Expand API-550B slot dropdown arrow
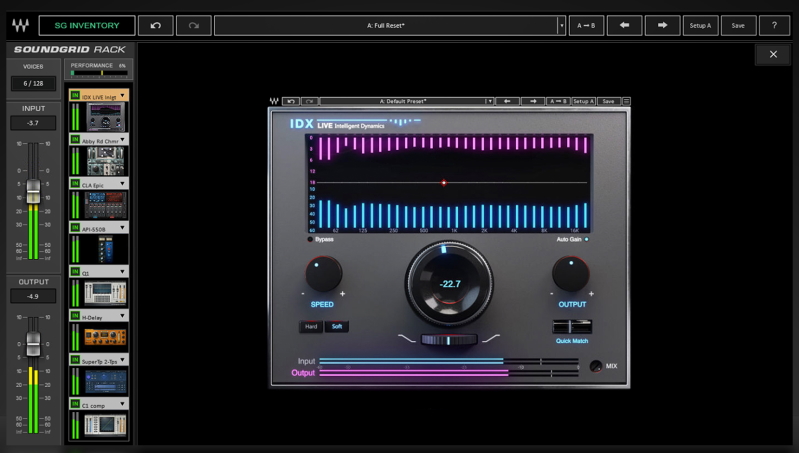The height and width of the screenshot is (453, 799). pos(122,227)
